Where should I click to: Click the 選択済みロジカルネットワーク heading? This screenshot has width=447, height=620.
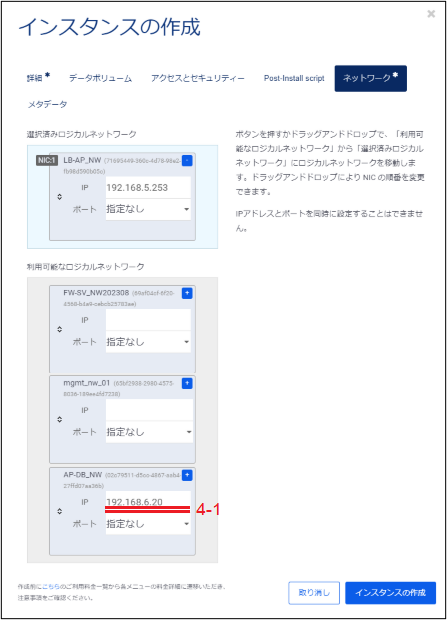pos(81,134)
